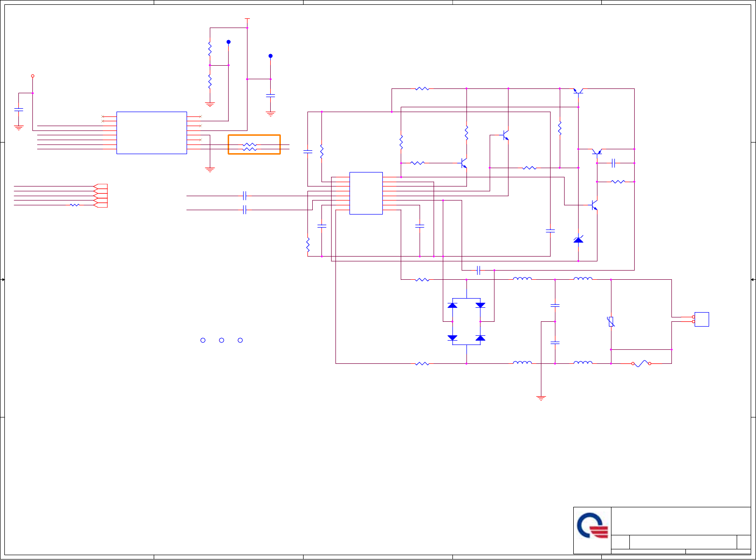Select the off-page connector group on the left
The width and height of the screenshot is (756, 560).
coord(101,196)
